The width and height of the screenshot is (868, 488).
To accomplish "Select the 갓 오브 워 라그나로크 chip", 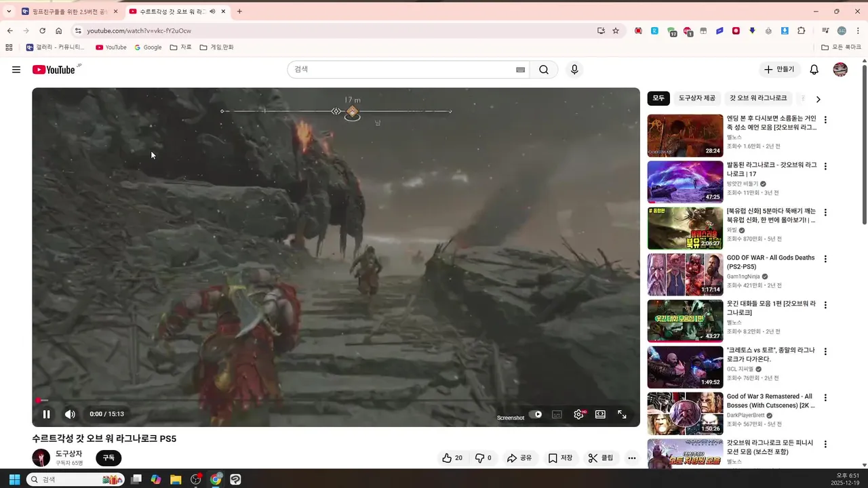I will (758, 98).
